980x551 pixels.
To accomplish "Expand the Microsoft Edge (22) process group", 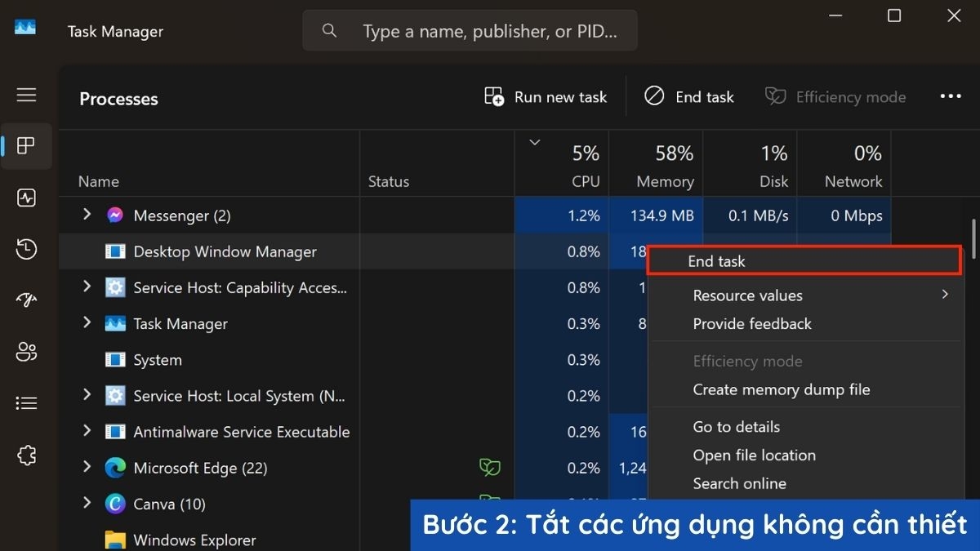I will 87,468.
